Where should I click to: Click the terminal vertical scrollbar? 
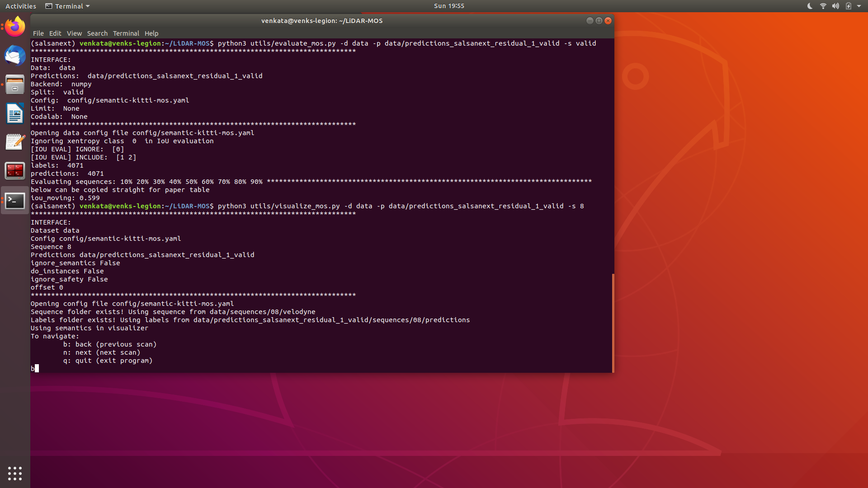click(x=613, y=323)
